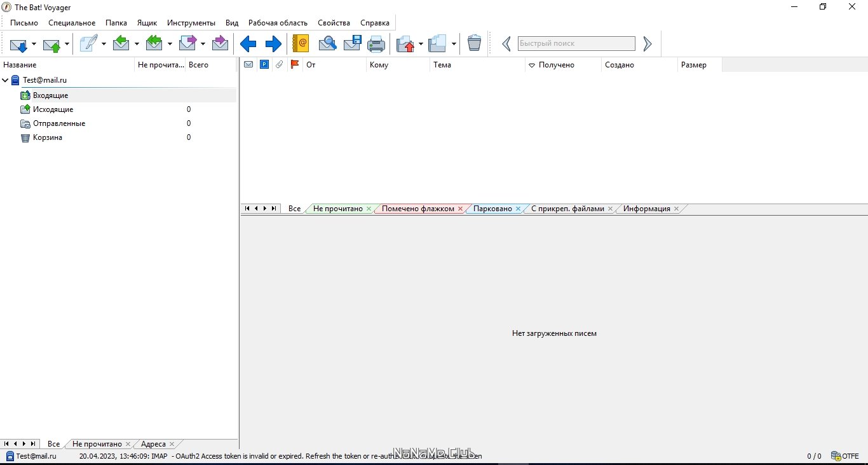Click the trash can delete icon
Screen dimensions: 868x465
tap(474, 43)
